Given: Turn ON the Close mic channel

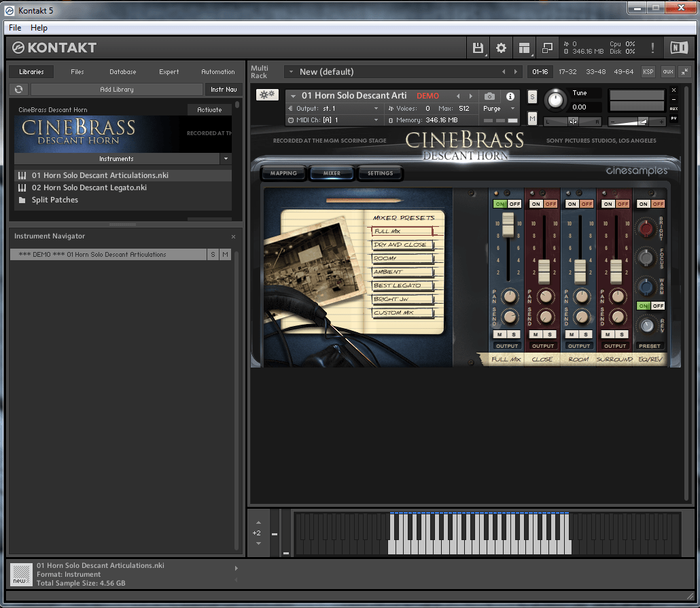Looking at the screenshot, I should click(x=536, y=204).
